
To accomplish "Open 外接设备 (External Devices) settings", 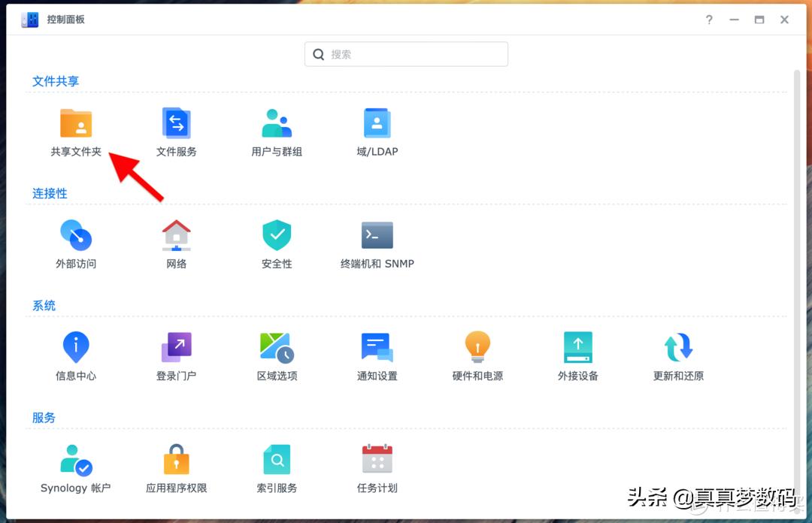I will click(x=577, y=354).
